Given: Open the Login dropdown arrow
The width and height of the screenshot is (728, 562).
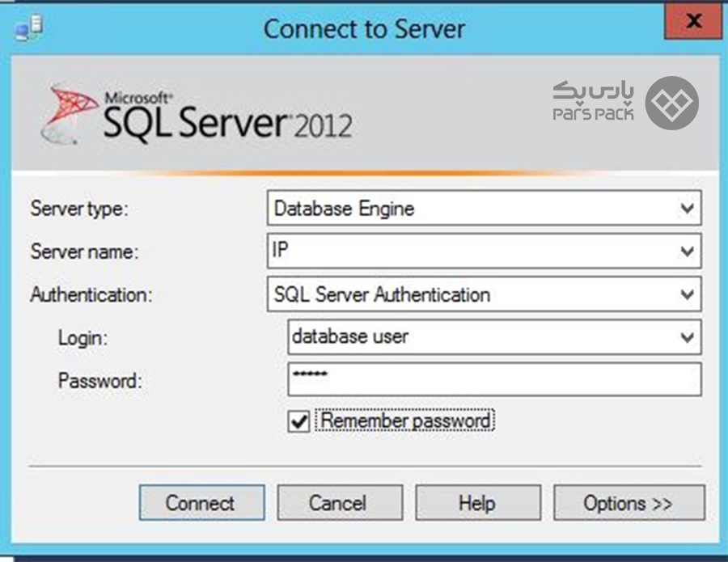Looking at the screenshot, I should click(x=687, y=337).
